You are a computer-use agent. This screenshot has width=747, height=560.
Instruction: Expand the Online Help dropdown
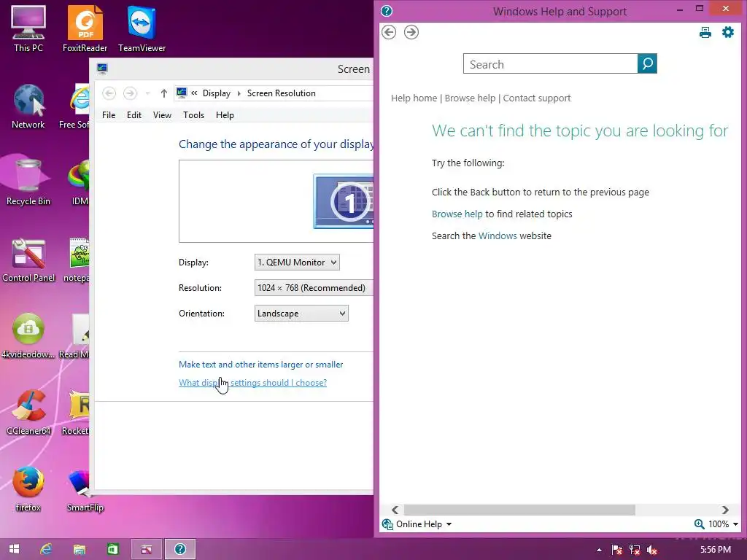coord(449,524)
